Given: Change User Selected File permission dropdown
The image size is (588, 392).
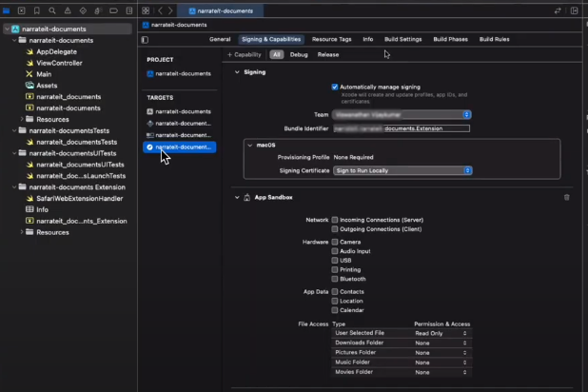Looking at the screenshot, I should [x=441, y=333].
